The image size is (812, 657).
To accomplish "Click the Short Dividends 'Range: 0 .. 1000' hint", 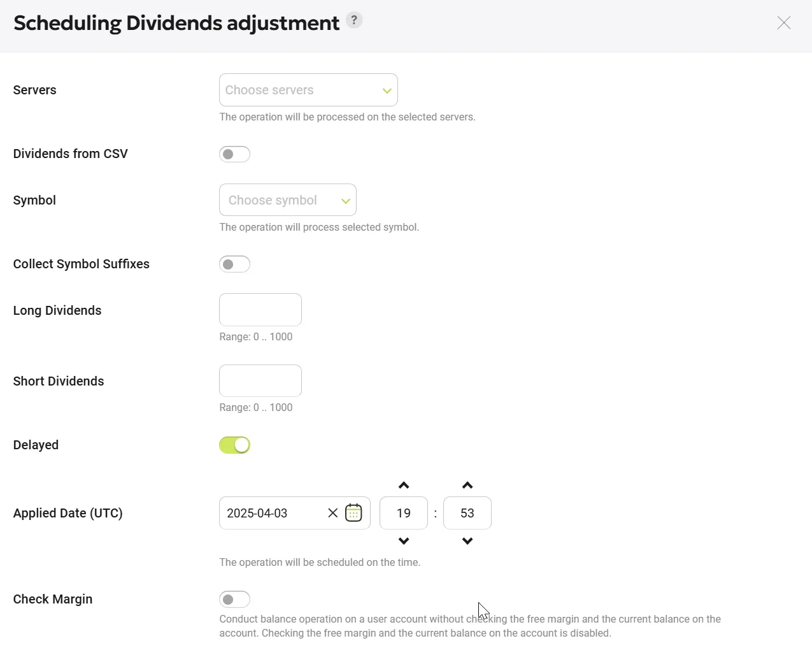I will [x=256, y=407].
